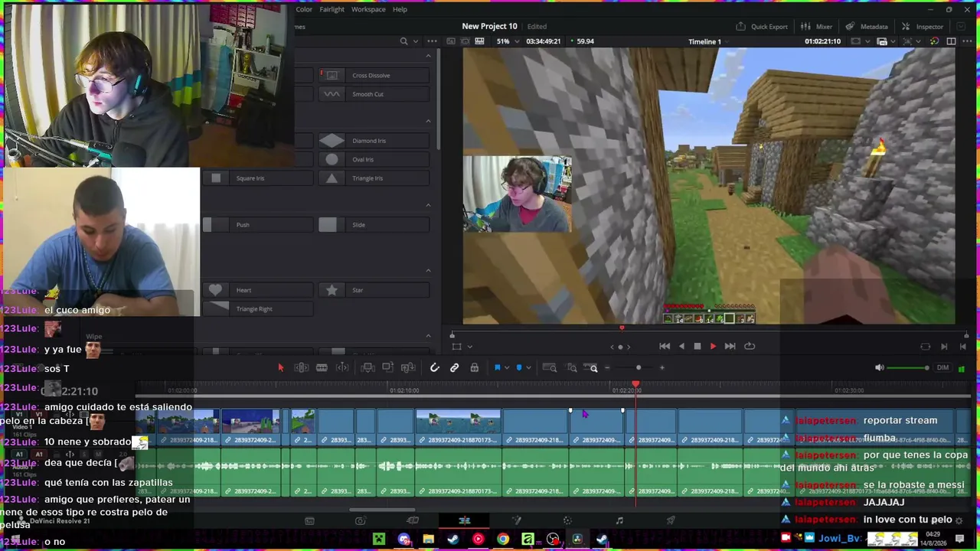This screenshot has width=980, height=551.
Task: Select the Cross Dissolve transition
Action: pos(374,75)
